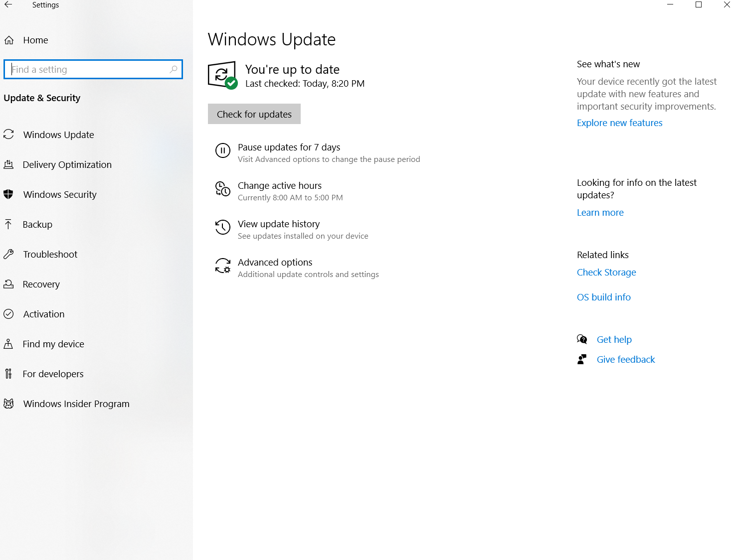Focus the Find a setting search field
This screenshot has height=560, width=740.
93,69
